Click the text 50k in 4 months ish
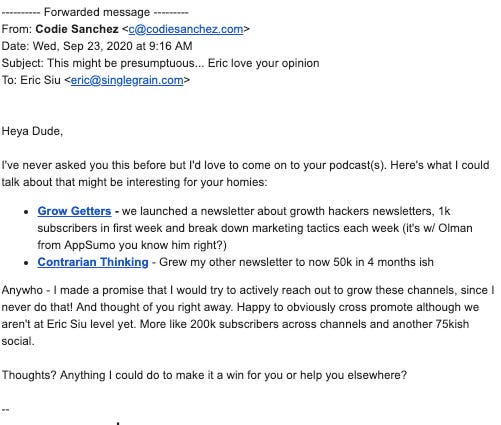 [383, 262]
